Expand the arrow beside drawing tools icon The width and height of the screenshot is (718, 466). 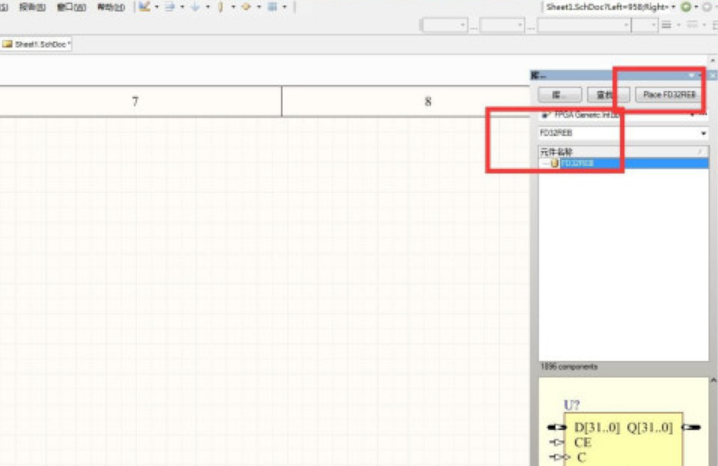(x=156, y=7)
